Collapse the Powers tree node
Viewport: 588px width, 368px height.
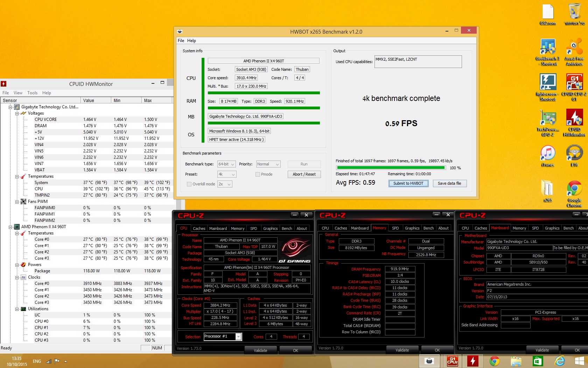[17, 265]
